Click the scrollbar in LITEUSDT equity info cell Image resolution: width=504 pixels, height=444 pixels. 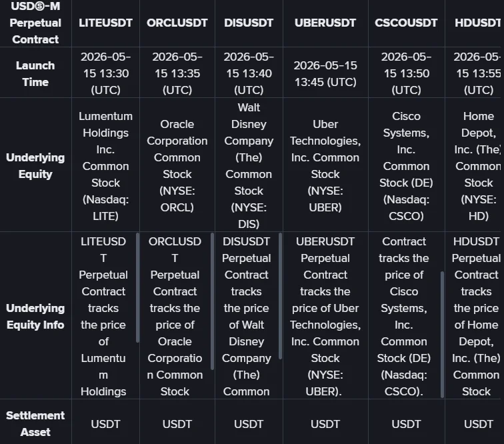pyautogui.click(x=137, y=288)
